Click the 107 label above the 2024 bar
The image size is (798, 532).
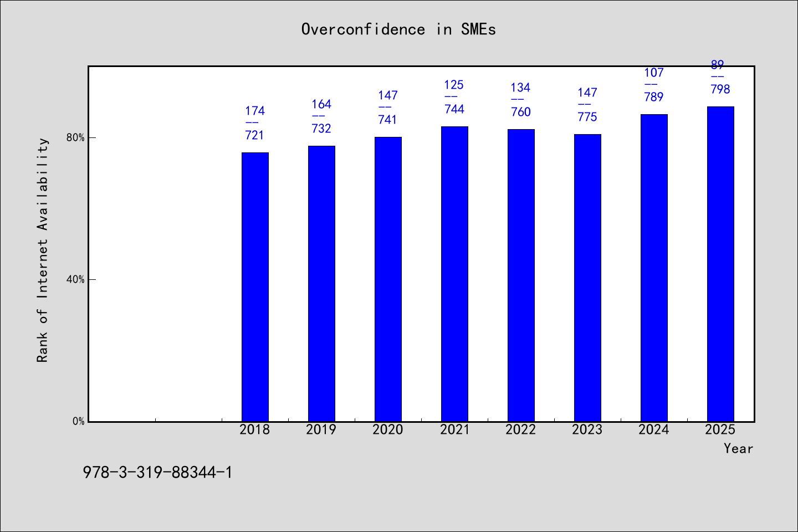point(654,73)
